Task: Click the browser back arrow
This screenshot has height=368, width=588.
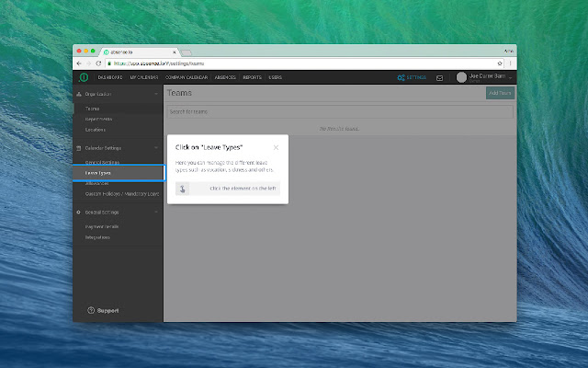Action: click(x=78, y=63)
